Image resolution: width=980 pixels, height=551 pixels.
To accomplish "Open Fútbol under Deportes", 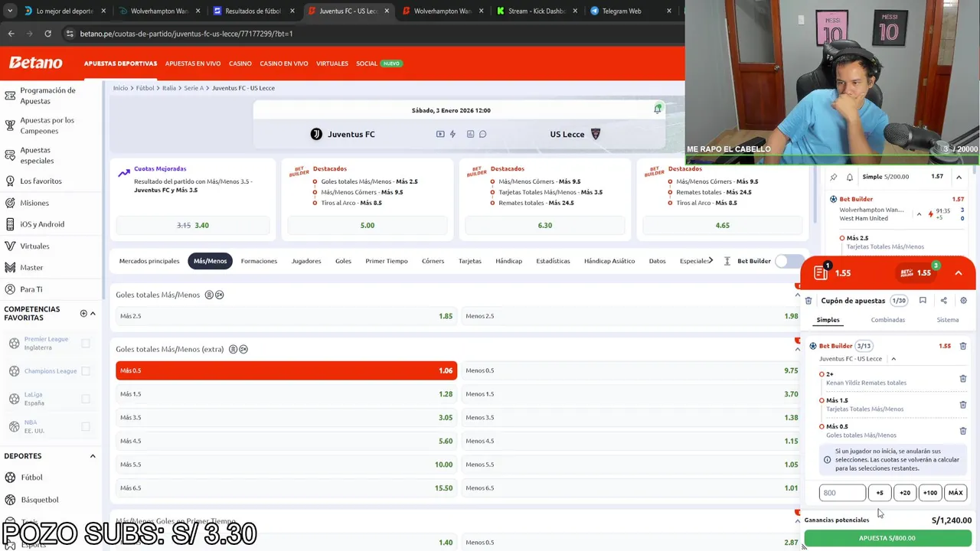I will (x=31, y=478).
